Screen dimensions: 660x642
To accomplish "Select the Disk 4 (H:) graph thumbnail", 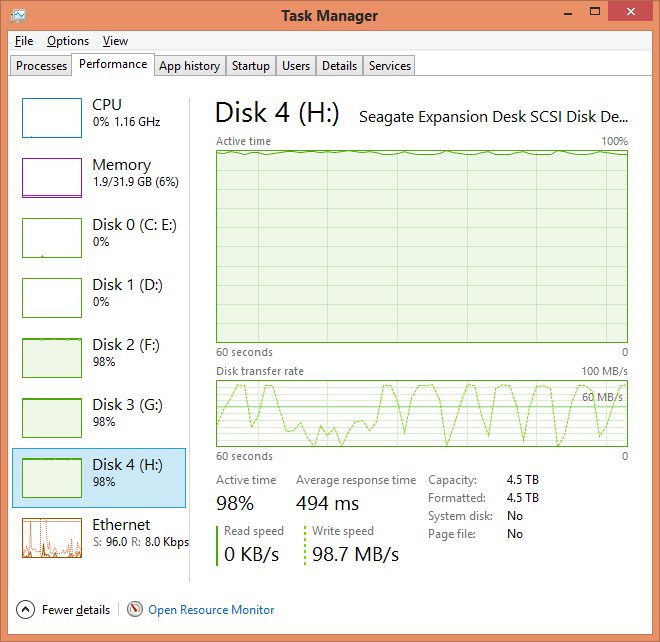I will [x=52, y=478].
